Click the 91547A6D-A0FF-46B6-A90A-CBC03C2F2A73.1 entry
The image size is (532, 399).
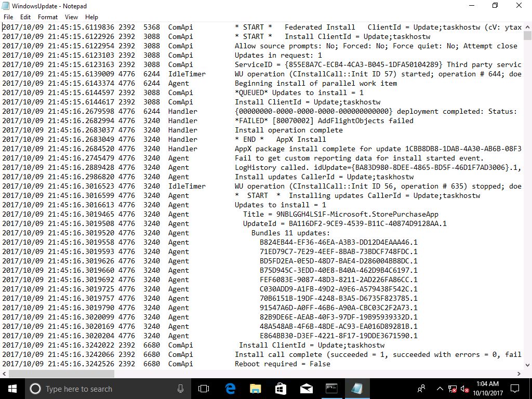tap(339, 308)
